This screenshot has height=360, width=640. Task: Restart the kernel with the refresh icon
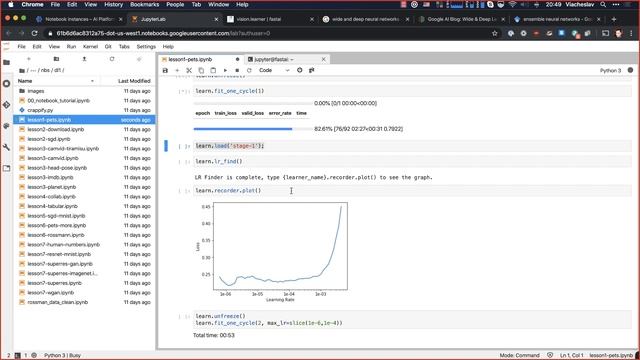point(249,70)
